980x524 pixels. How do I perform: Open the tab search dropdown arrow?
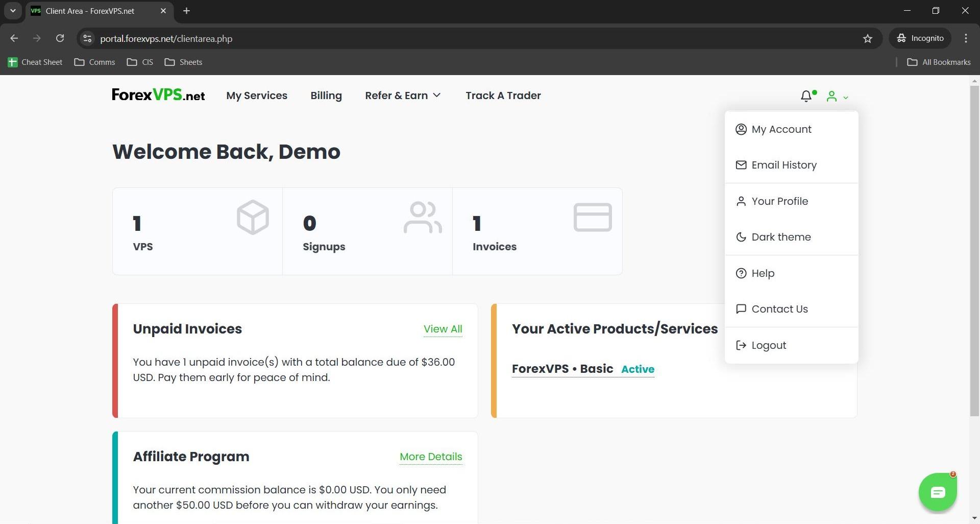[x=13, y=11]
